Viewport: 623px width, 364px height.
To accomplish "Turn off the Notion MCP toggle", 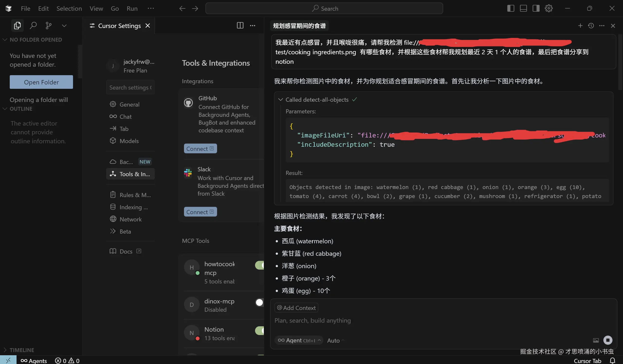I will tap(260, 330).
